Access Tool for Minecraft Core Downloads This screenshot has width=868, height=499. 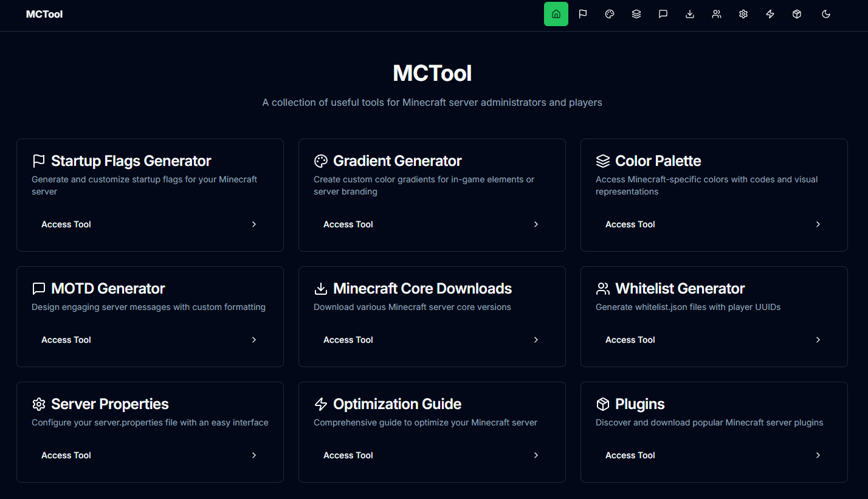(432, 340)
